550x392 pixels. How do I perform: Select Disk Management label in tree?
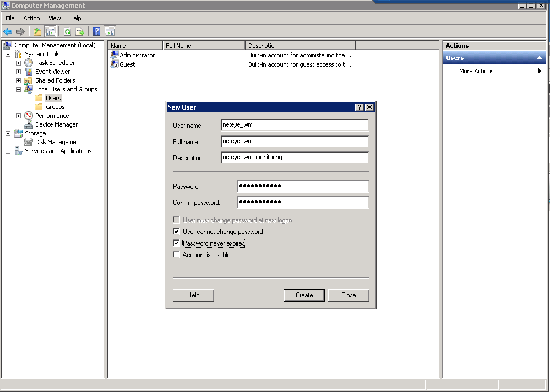point(58,142)
